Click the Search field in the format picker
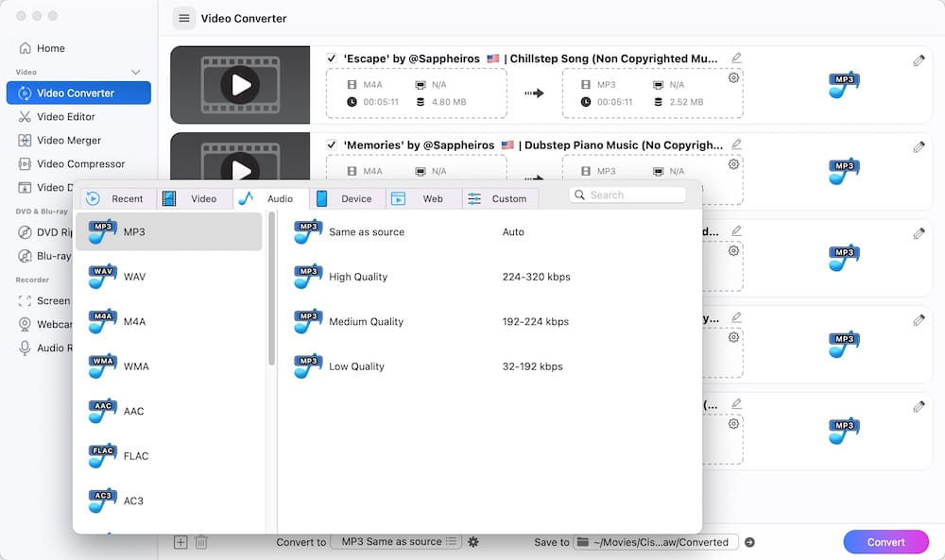 point(627,195)
